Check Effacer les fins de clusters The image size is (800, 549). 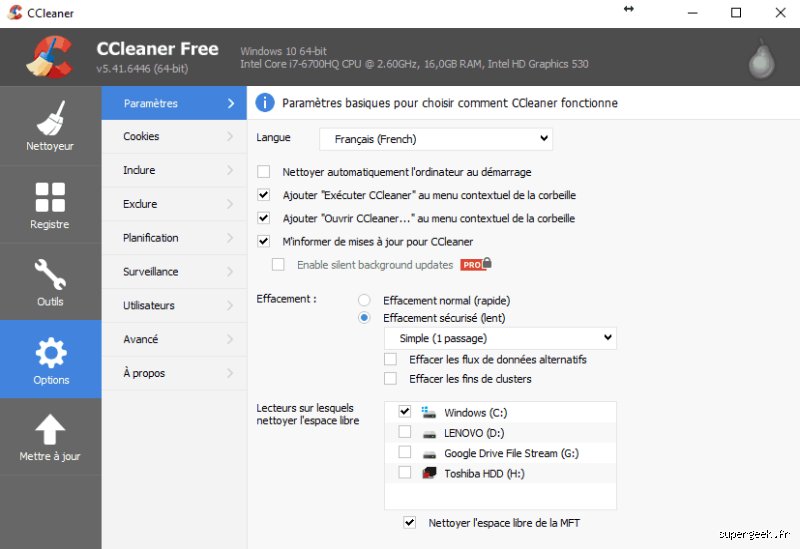(x=390, y=379)
